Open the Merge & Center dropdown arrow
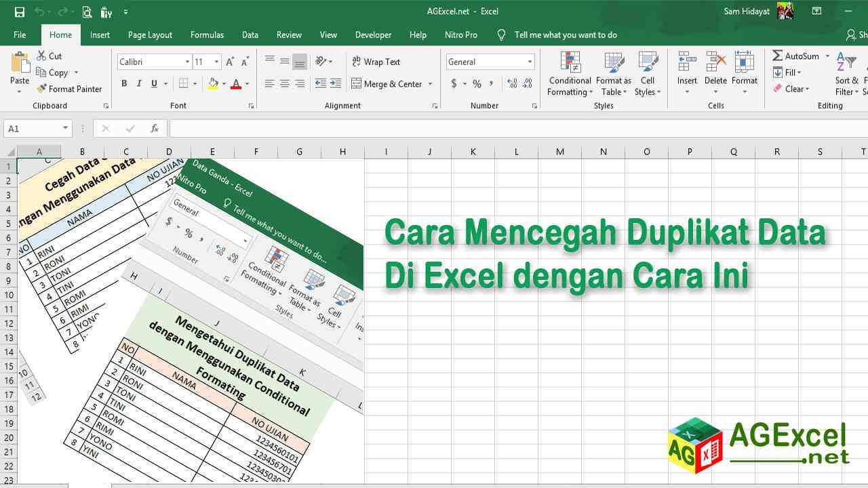This screenshot has height=488, width=868. point(430,84)
